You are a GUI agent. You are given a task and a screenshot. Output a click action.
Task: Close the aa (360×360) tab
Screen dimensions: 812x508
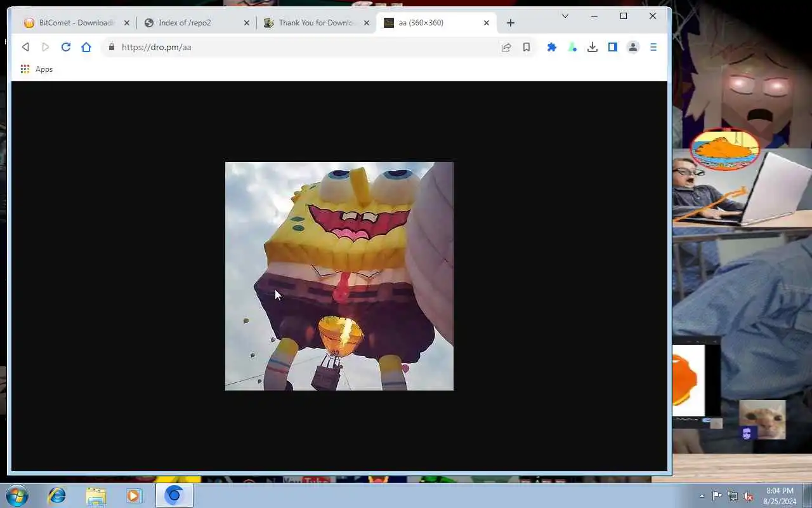pos(487,23)
